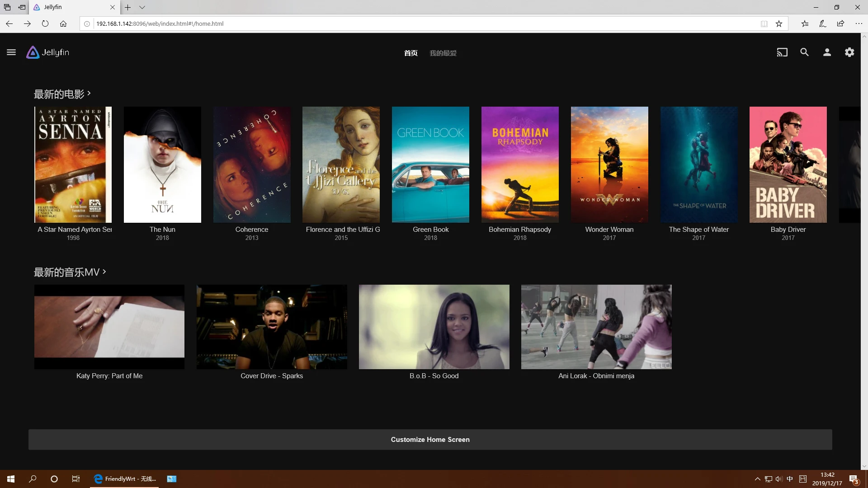Image resolution: width=868 pixels, height=488 pixels.
Task: Show hidden system tray icons
Action: (x=758, y=479)
